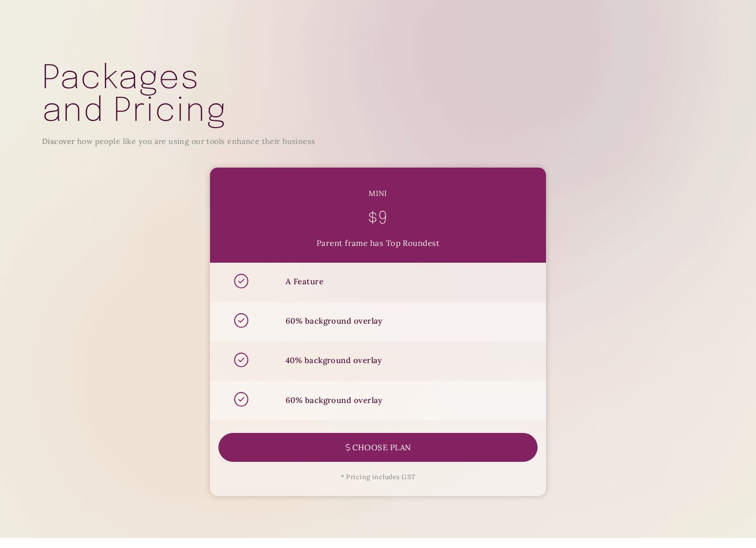
Task: Click the $9 price text
Action: [377, 217]
